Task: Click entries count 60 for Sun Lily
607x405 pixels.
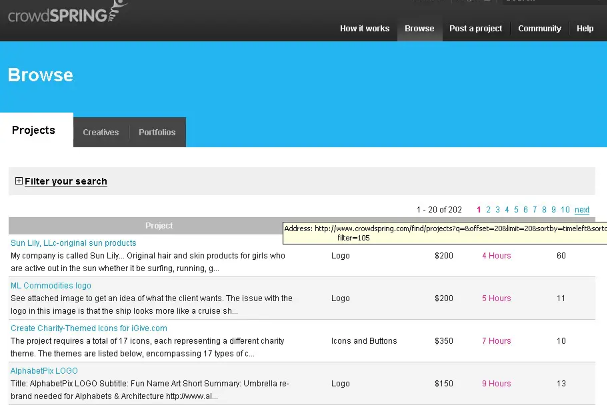Action: (561, 256)
